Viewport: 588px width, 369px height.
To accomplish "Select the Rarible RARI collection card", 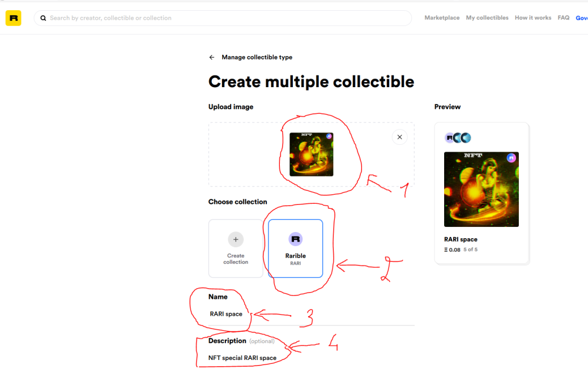I will (296, 248).
